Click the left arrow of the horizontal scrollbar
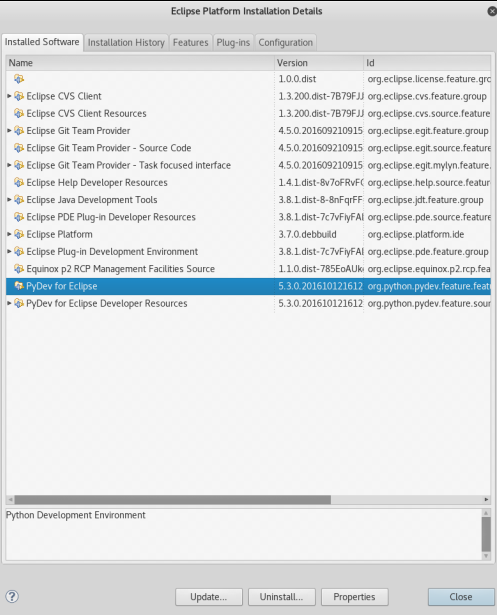 click(11, 500)
